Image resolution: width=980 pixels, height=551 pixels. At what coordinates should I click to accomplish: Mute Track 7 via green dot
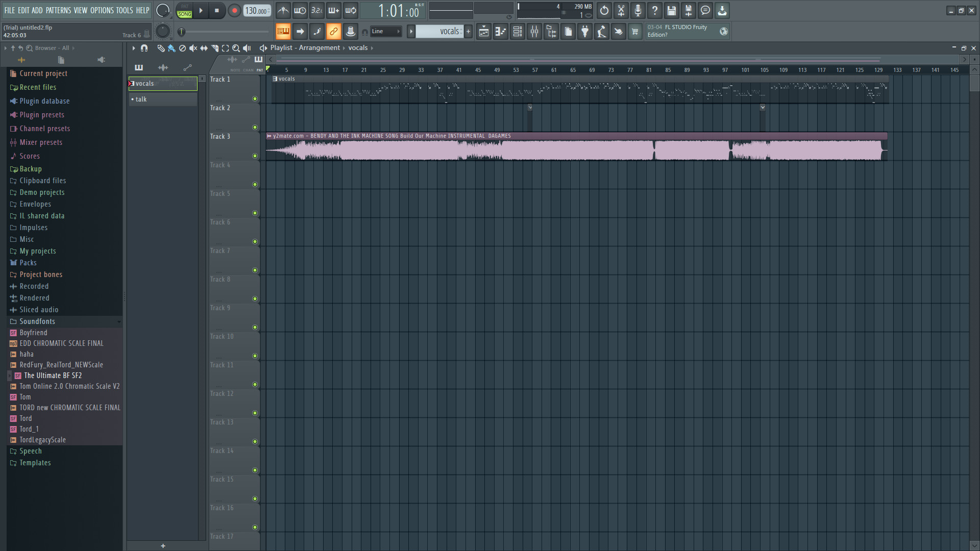(x=255, y=270)
